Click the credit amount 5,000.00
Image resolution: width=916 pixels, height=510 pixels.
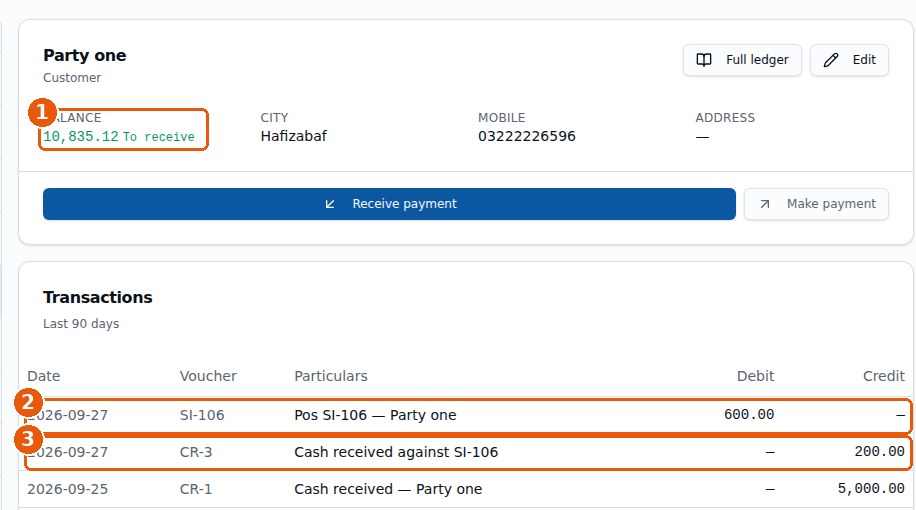pyautogui.click(x=871, y=488)
